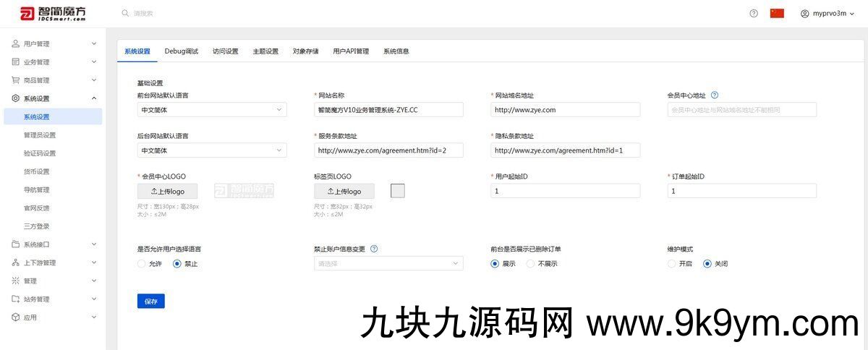868x350 pixels.
Task: Enable maintenance mode with 开启 radio
Action: point(672,264)
